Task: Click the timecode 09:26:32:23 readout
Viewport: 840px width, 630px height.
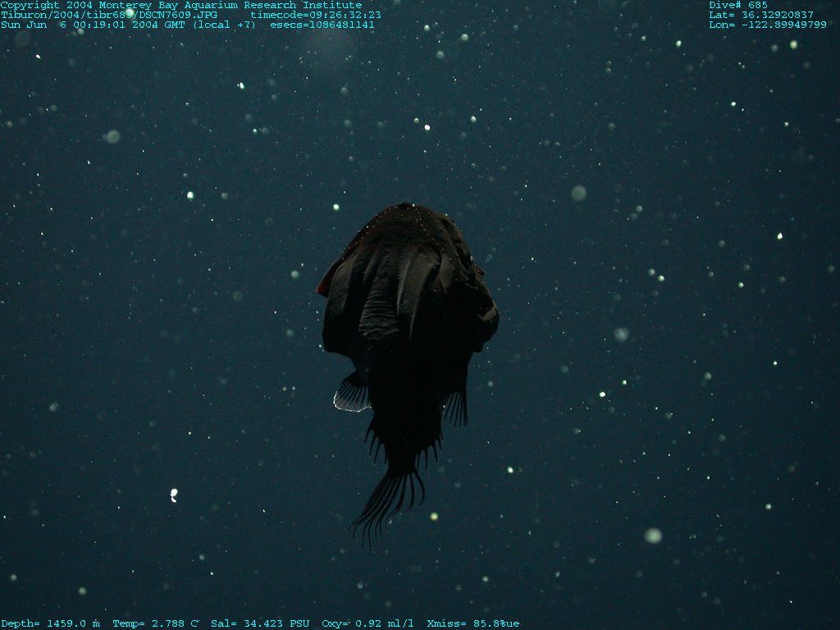Action: coord(316,15)
